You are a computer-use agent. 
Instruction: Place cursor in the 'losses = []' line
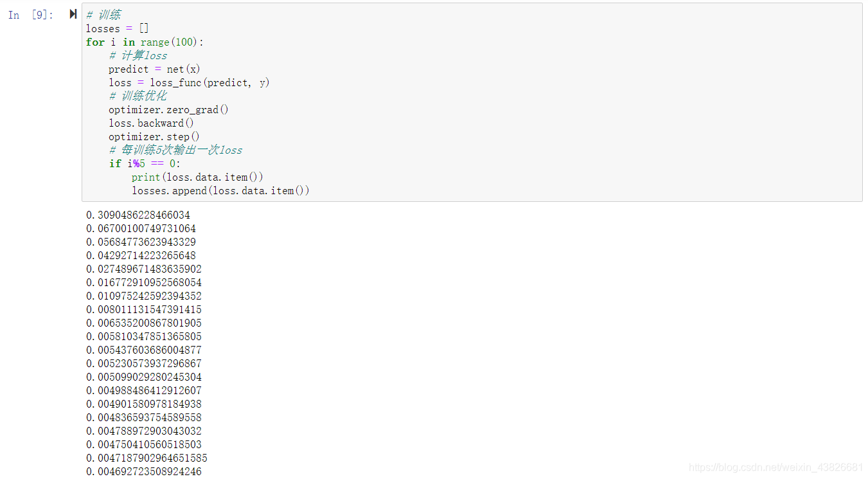[x=118, y=28]
